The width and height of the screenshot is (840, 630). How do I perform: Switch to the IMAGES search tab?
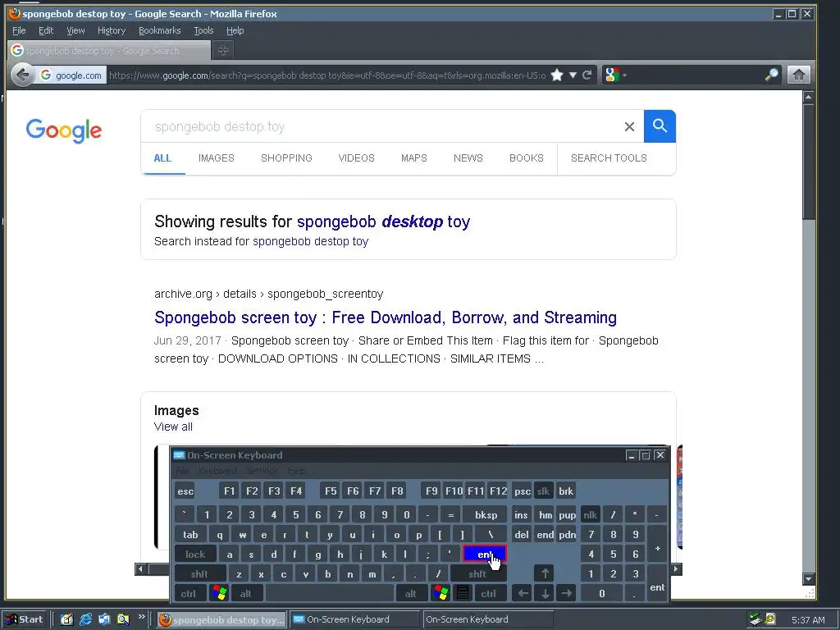coord(217,158)
